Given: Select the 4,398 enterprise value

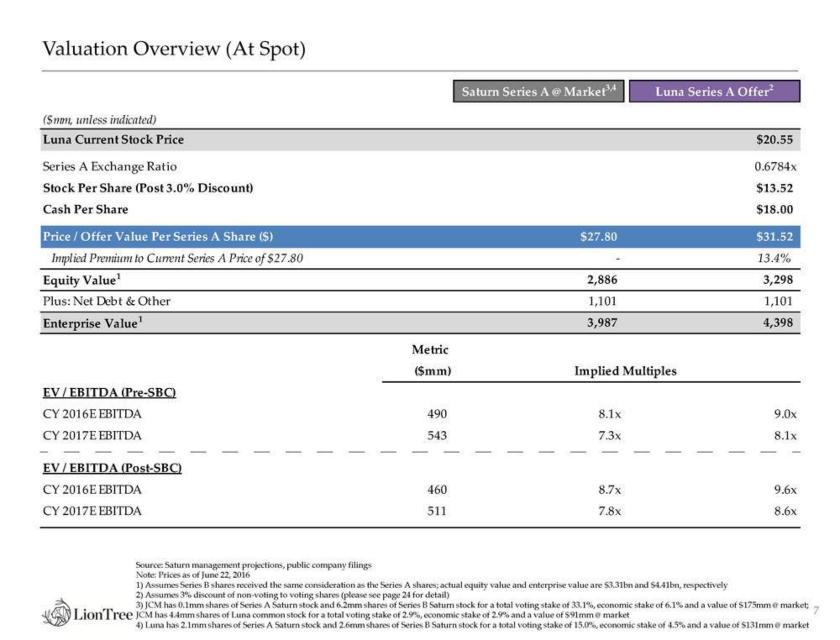Looking at the screenshot, I should [x=778, y=323].
